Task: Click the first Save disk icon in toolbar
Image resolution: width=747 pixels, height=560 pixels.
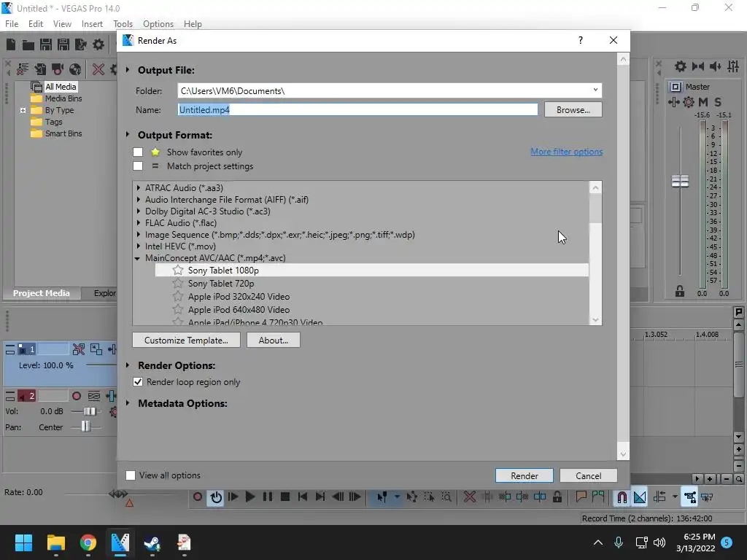Action: click(x=46, y=44)
